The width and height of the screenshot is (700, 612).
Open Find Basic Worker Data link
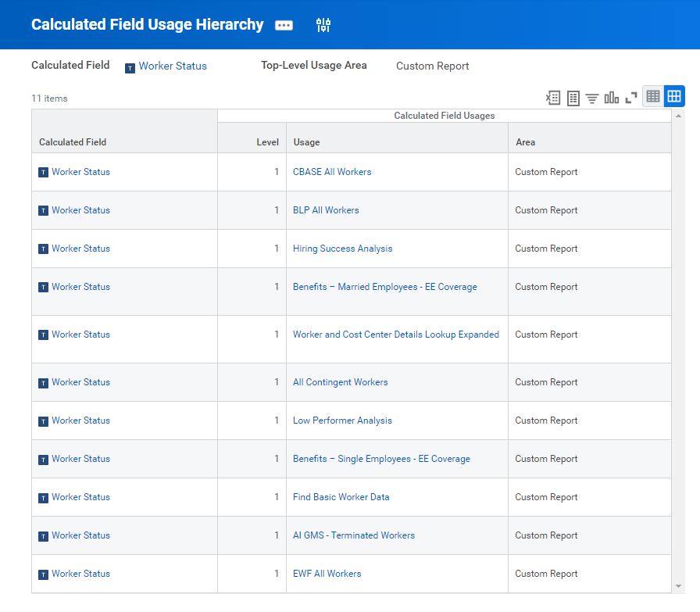341,498
